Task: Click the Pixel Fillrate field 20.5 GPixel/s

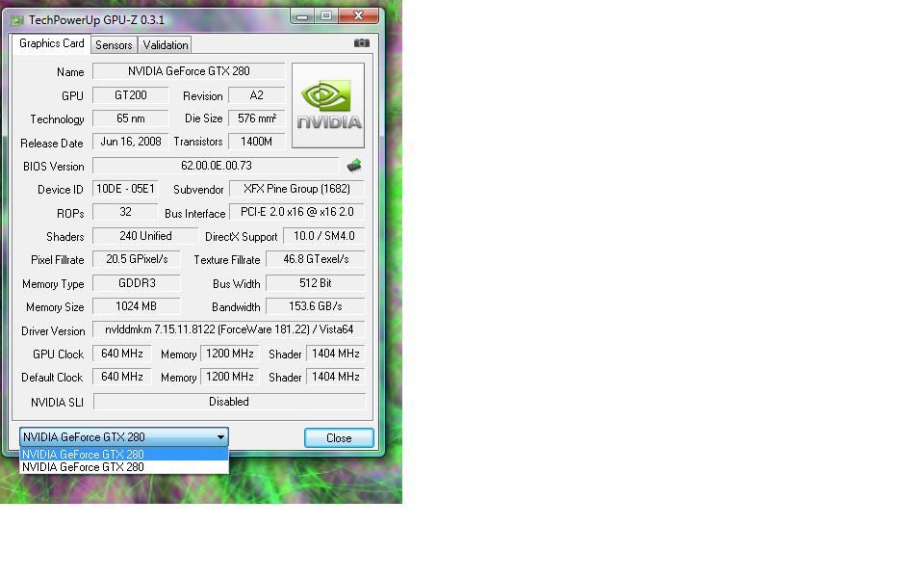Action: 136,259
